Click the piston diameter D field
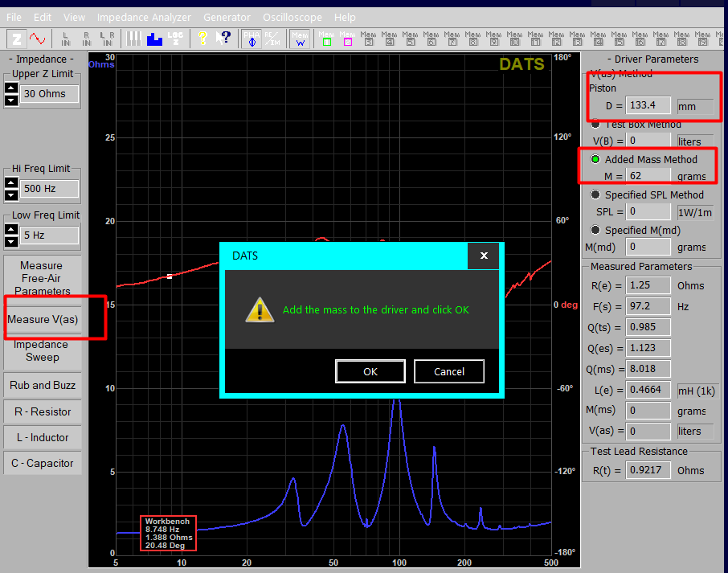 click(x=648, y=105)
